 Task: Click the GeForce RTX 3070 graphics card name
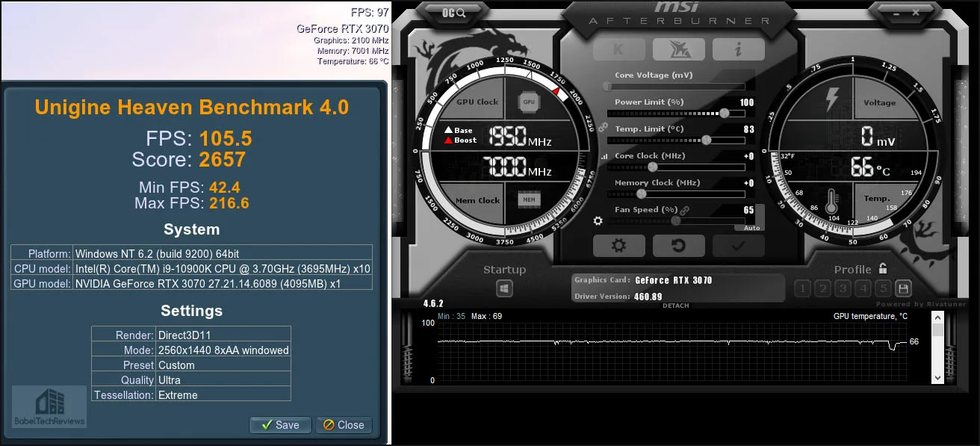674,280
